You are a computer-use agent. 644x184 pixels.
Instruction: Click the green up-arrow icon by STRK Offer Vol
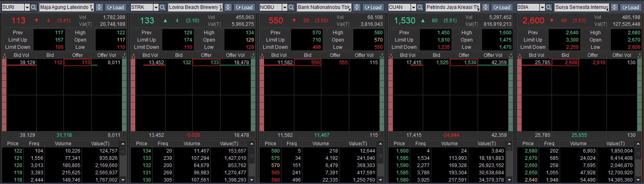pyautogui.click(x=253, y=55)
